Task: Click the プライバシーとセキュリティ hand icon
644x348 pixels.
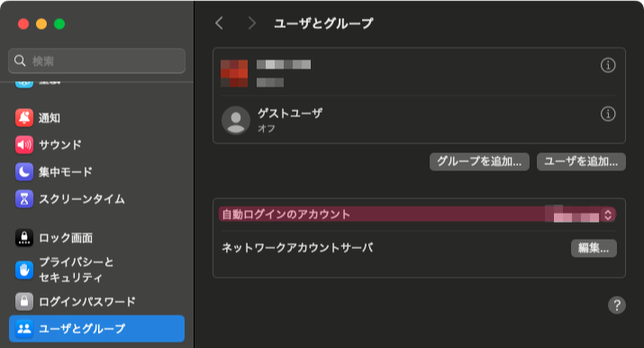Action: pos(24,270)
